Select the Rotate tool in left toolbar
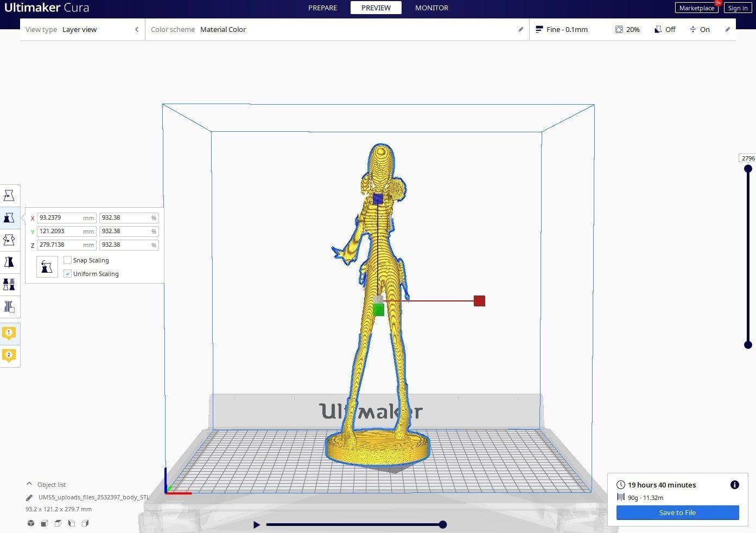 9,240
